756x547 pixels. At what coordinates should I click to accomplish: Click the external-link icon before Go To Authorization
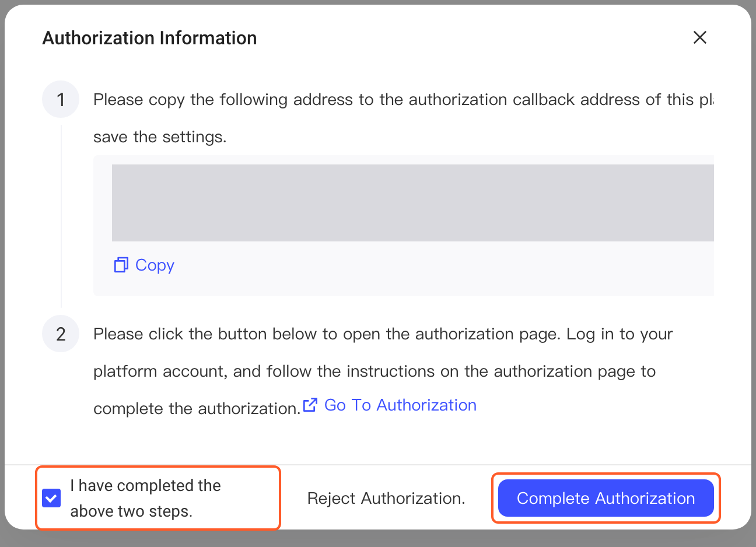(310, 404)
